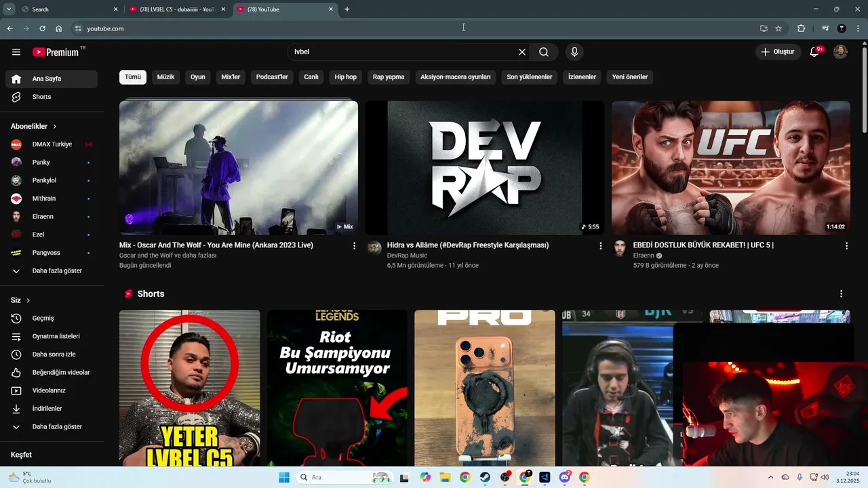Open options for EBEDİ DOSTLUK video
The image size is (868, 488).
(x=846, y=246)
